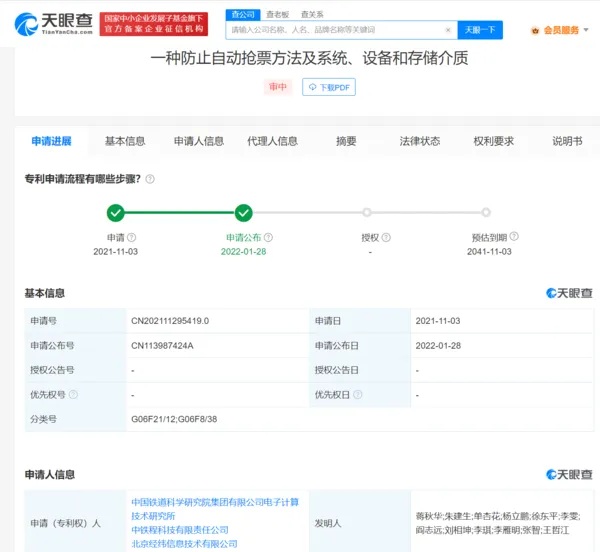Screen dimensions: 600x552
Task: Click help icon next to 优先权日
Action: [x=358, y=395]
